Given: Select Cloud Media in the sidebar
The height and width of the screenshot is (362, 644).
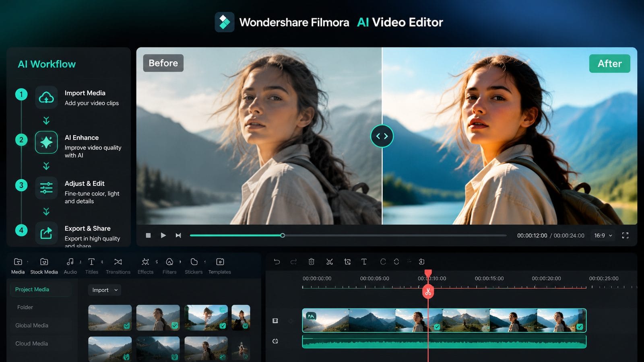Looking at the screenshot, I should tap(31, 343).
